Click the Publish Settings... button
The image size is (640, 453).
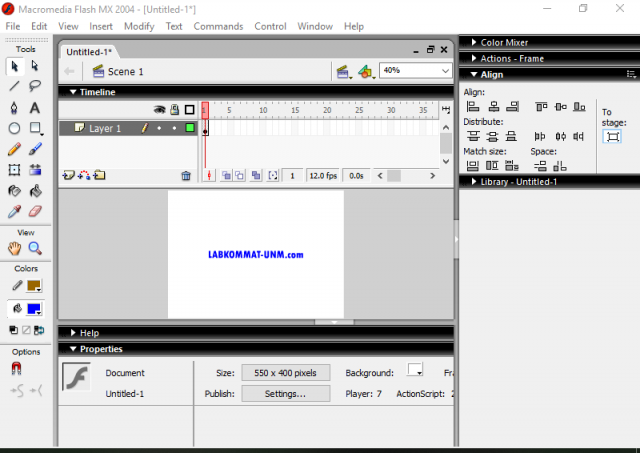(286, 394)
